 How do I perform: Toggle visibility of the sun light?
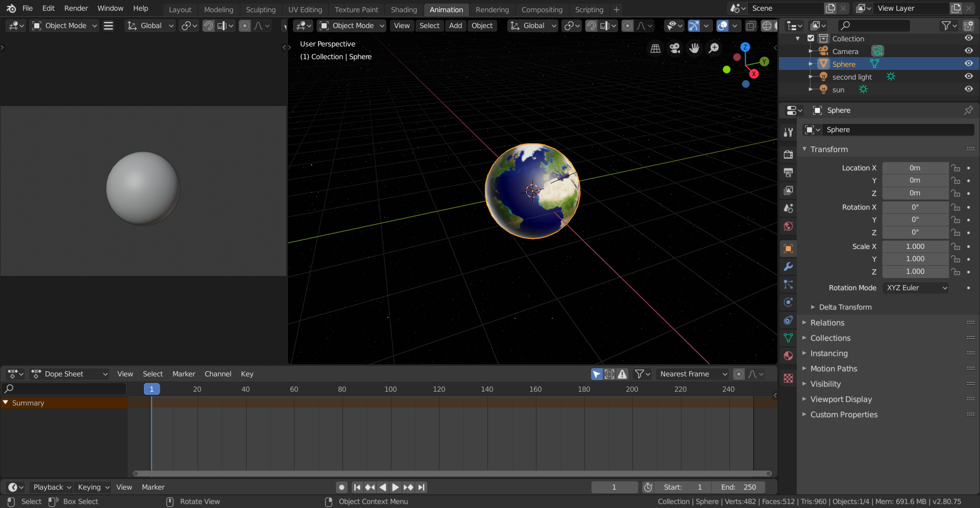(968, 89)
